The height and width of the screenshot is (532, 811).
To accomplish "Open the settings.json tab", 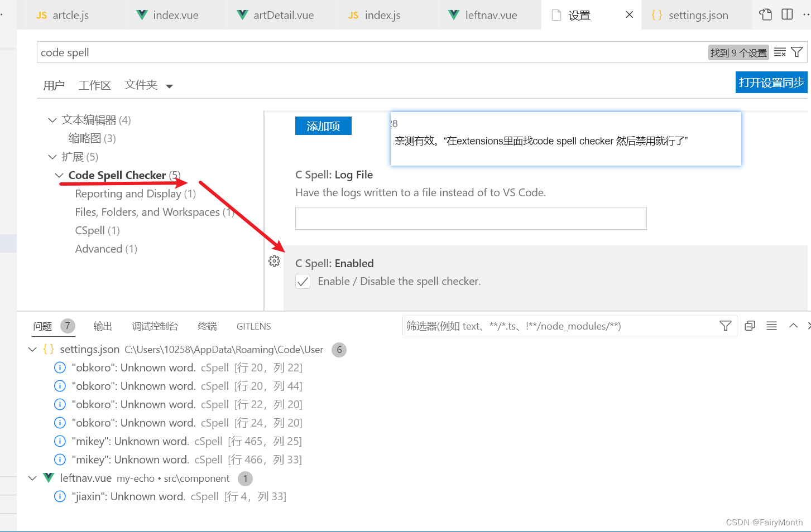I will click(x=698, y=15).
